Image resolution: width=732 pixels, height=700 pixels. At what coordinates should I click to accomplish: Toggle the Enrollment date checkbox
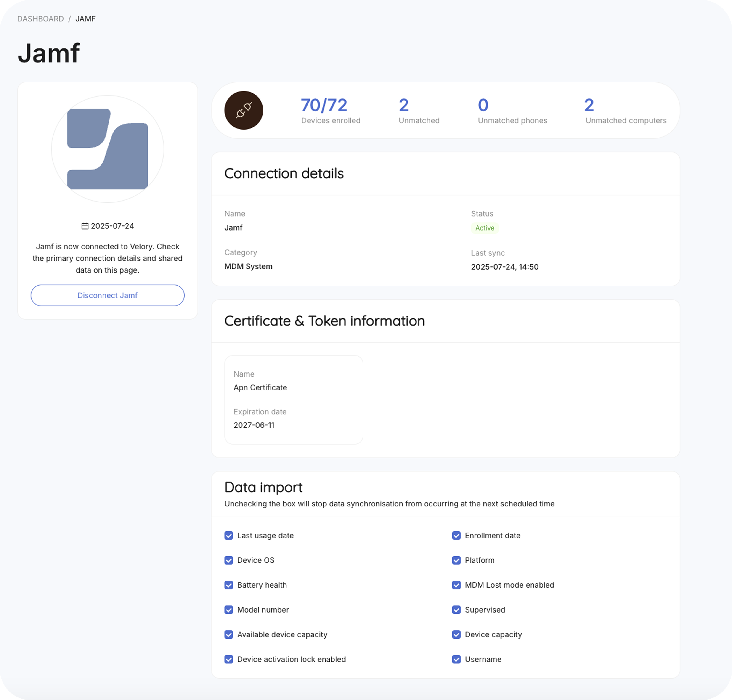coord(456,536)
